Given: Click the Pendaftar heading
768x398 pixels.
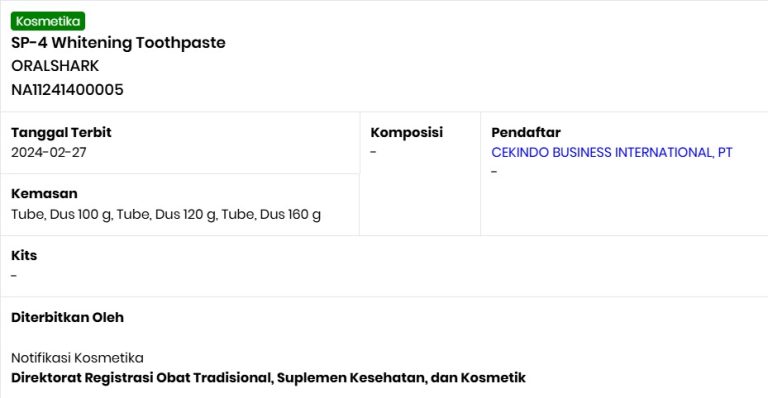Looking at the screenshot, I should (x=526, y=132).
